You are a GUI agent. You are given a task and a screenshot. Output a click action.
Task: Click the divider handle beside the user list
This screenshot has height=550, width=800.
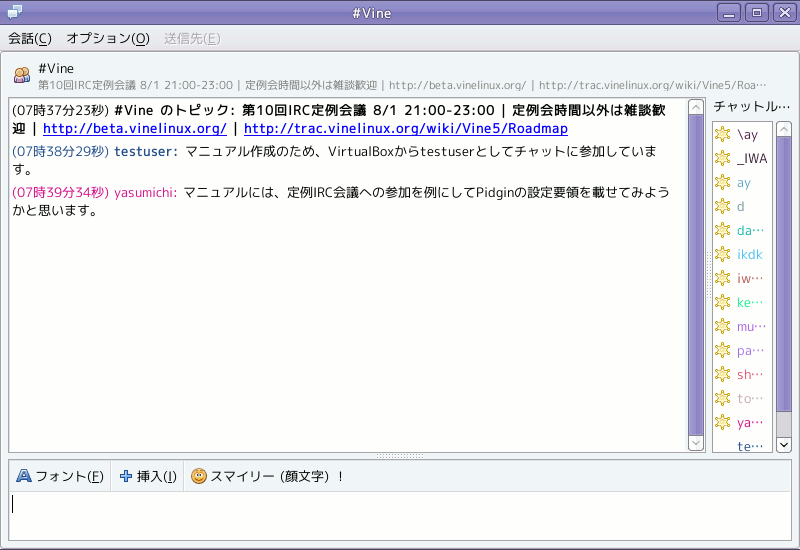(x=709, y=275)
